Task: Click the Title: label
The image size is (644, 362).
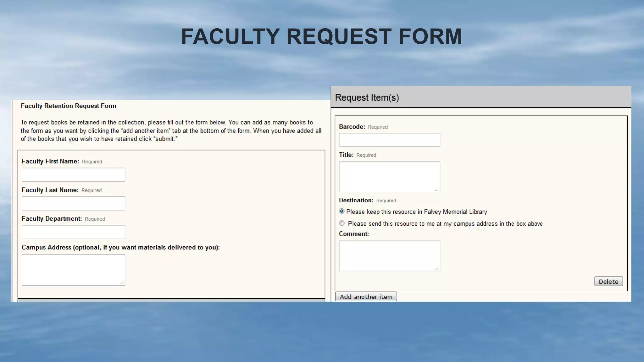Action: coord(346,155)
